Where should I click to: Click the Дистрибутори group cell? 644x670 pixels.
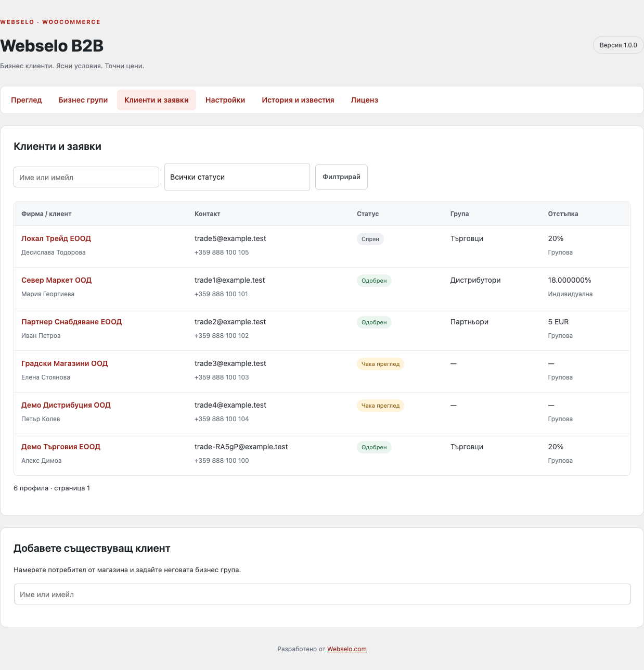[x=475, y=280]
